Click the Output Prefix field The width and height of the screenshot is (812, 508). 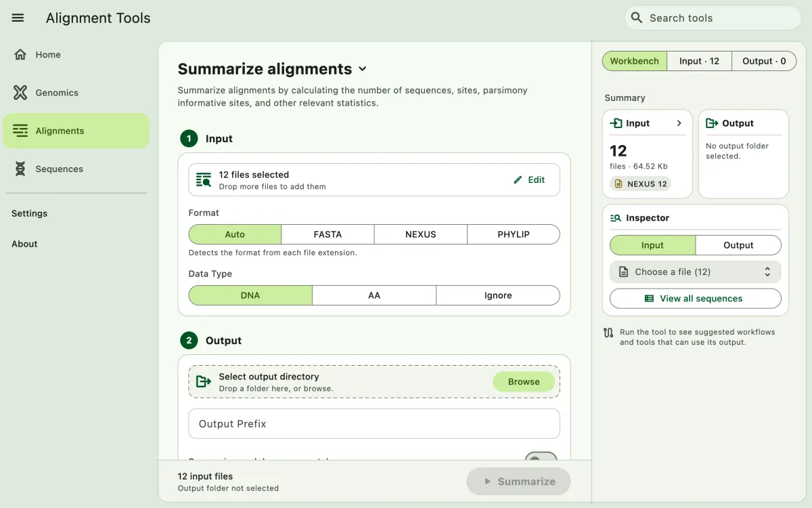pos(374,424)
